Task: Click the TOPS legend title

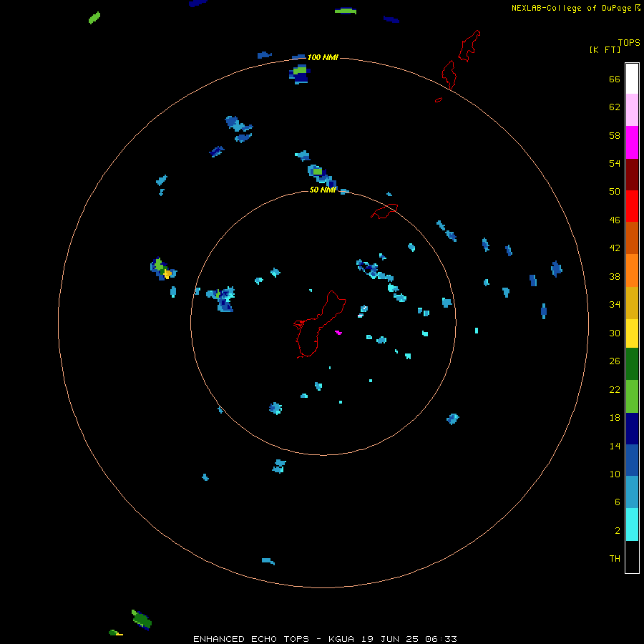Action: 629,42
